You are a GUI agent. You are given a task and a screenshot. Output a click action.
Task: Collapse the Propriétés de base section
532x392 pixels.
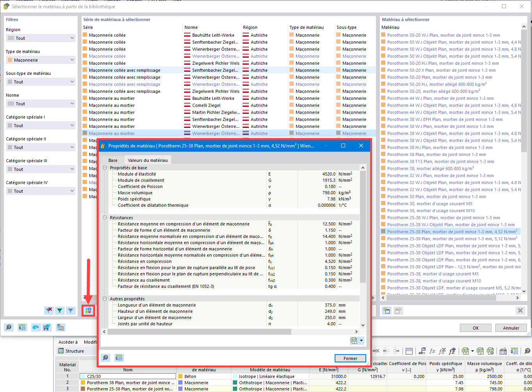tap(105, 168)
